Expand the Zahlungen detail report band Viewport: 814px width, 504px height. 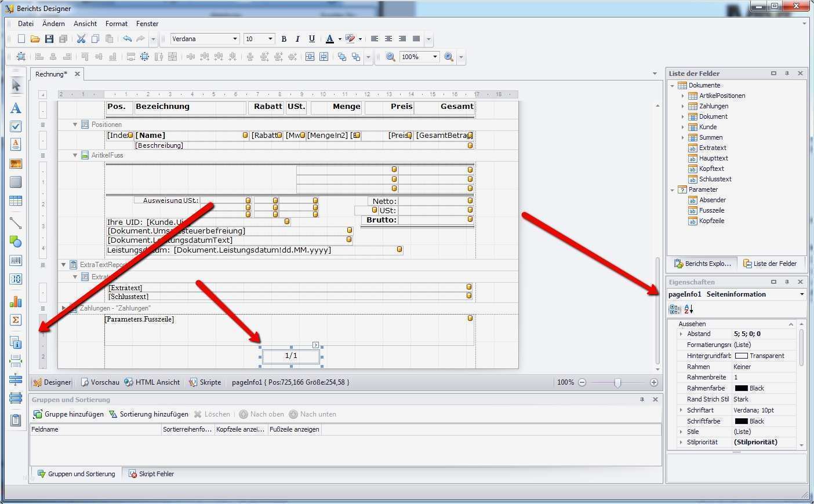(64, 308)
